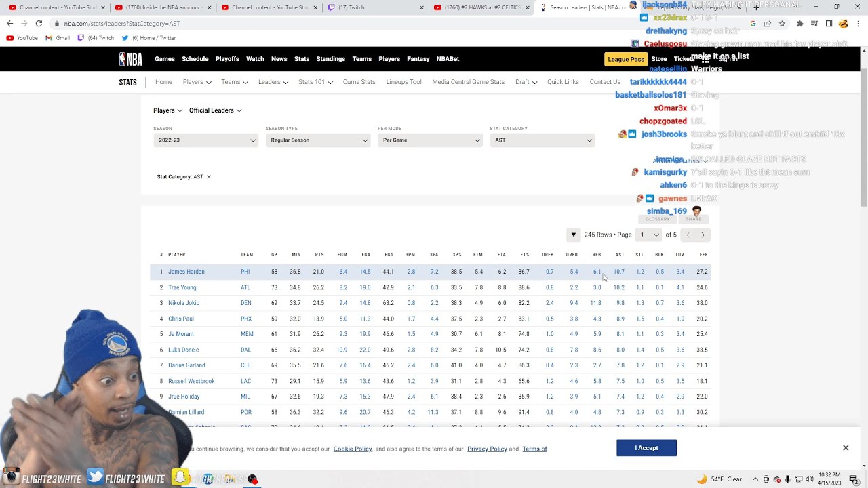Click Luka Doncic's 32.4 points value
Image resolution: width=868 pixels, height=488 pixels.
click(x=319, y=350)
